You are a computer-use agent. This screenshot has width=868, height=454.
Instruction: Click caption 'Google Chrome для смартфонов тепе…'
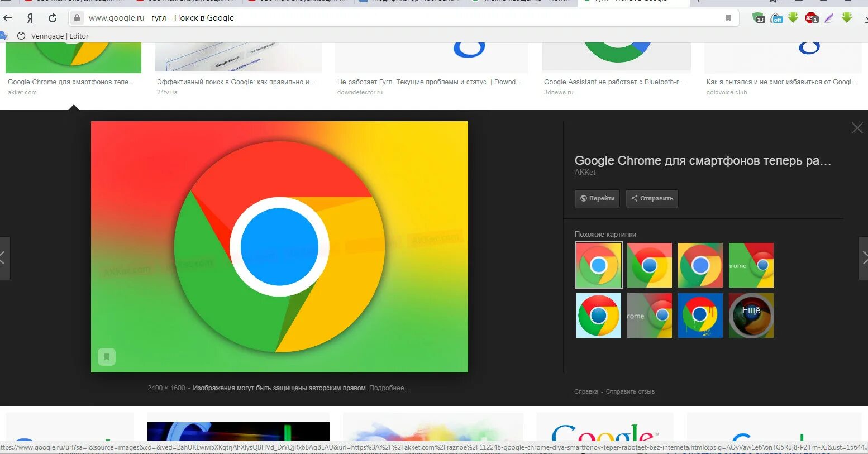(71, 82)
